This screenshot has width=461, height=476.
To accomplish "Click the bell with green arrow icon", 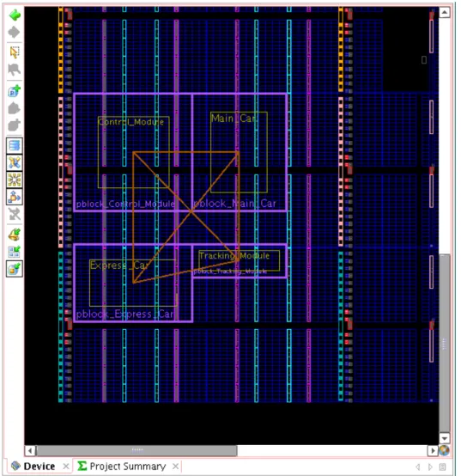I will [15, 235].
